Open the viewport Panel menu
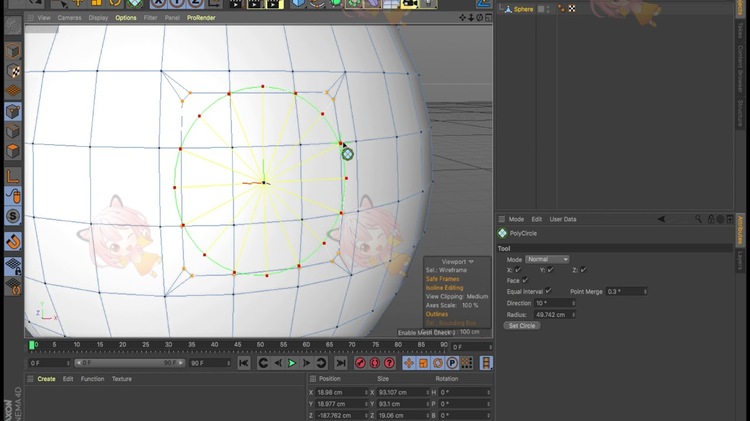 172,18
